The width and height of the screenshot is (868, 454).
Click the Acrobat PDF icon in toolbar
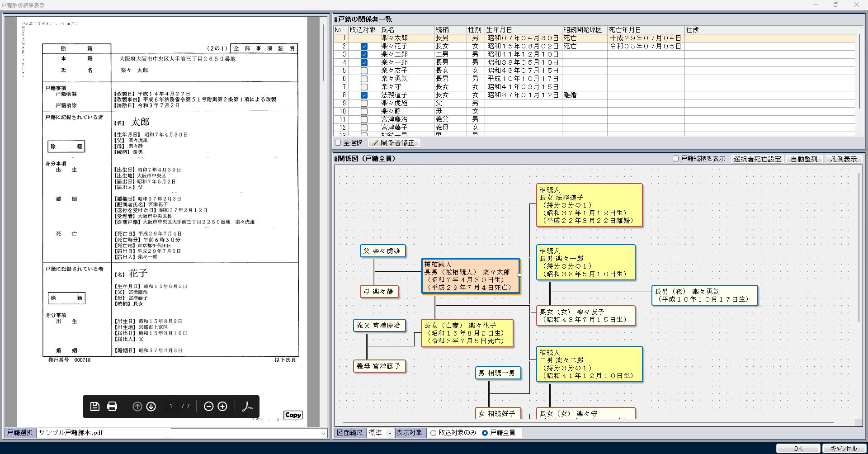tap(247, 406)
